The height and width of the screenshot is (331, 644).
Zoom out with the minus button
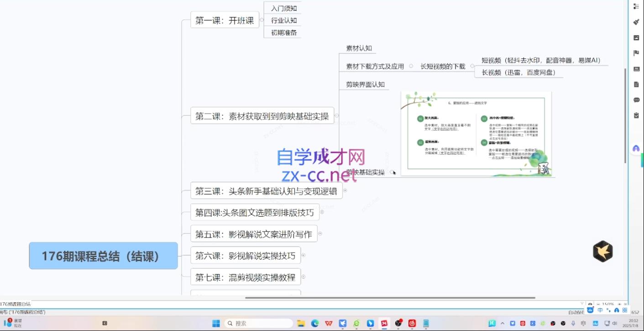coord(598,304)
